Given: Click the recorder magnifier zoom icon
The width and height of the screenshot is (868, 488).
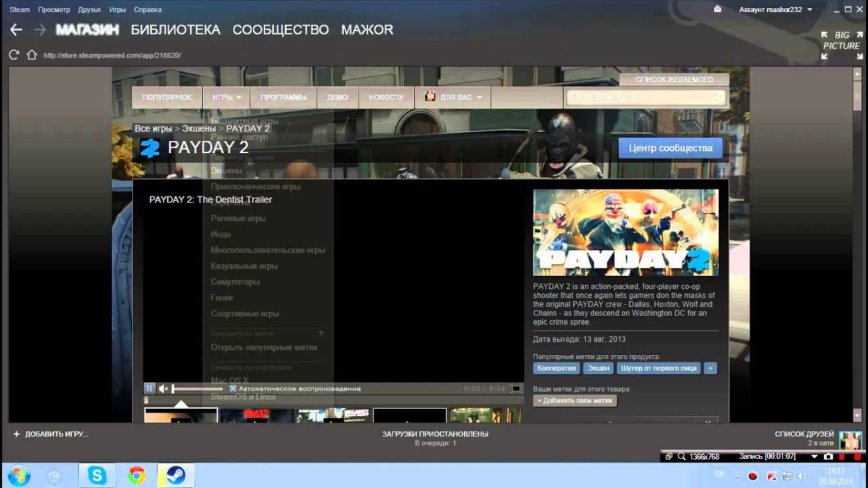Looking at the screenshot, I should (x=682, y=457).
